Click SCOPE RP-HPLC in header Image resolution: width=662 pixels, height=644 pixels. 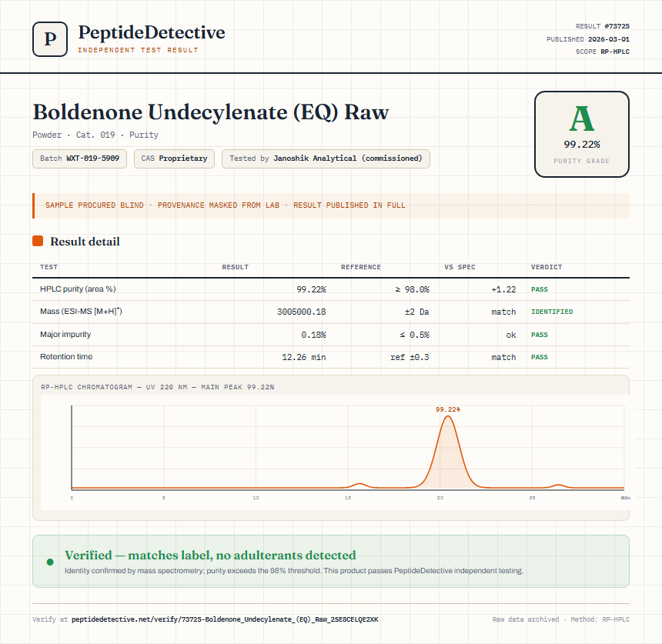603,52
